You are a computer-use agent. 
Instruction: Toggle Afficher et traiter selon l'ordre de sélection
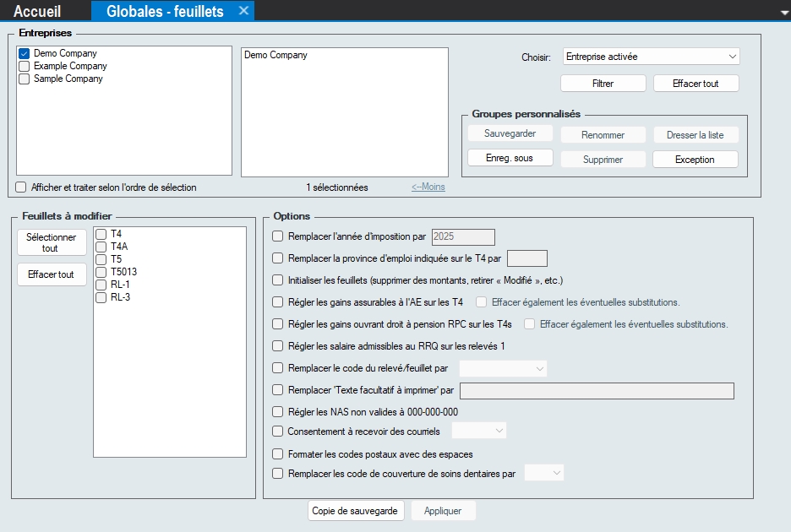point(21,187)
